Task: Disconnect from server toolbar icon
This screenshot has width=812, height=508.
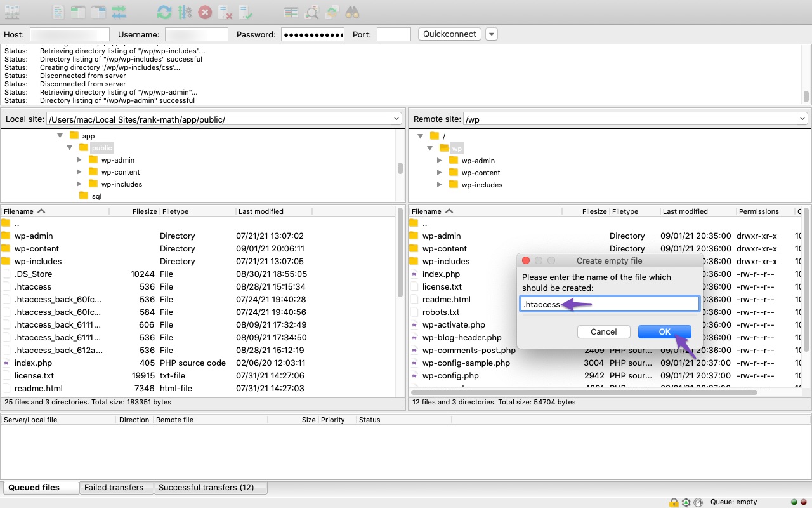Action: click(x=225, y=12)
